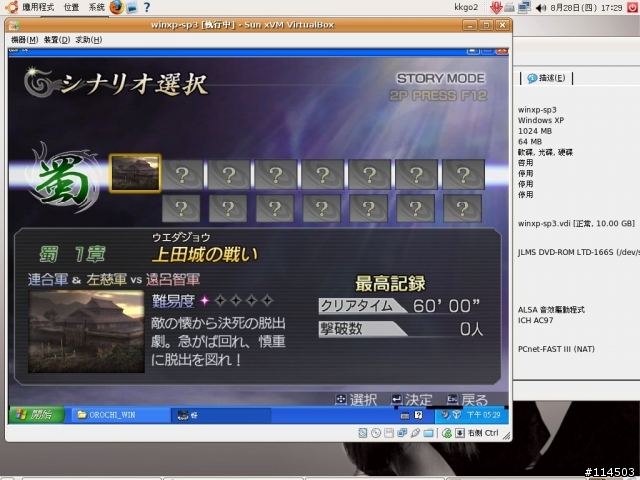This screenshot has height=480, width=640.
Task: Click the VirtualBox floppy disk indicator
Action: (389, 433)
